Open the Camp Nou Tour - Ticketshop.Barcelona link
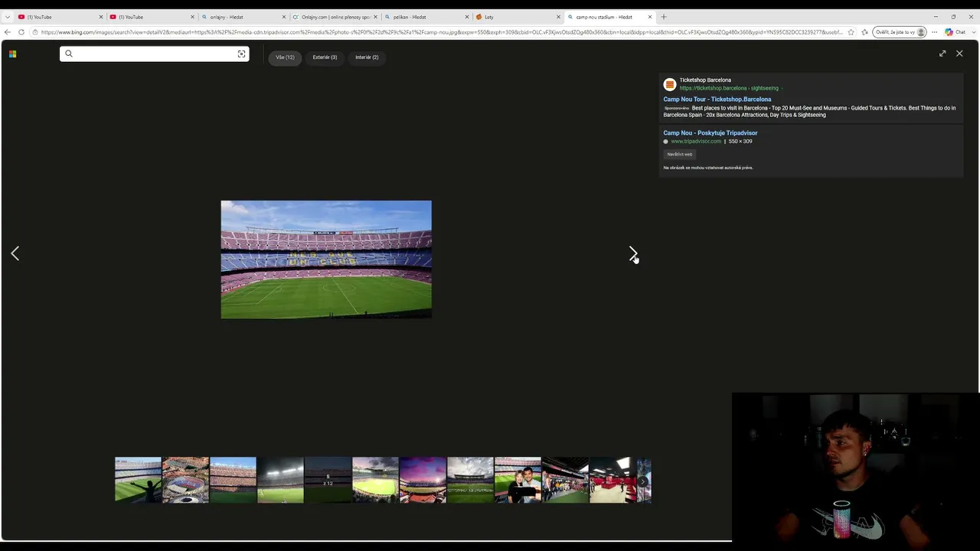The image size is (980, 551). point(717,99)
